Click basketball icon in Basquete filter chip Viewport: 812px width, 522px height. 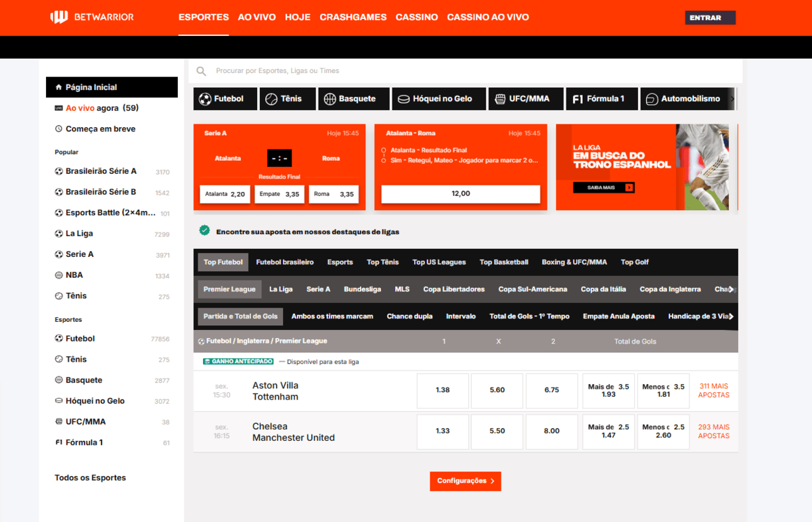[x=330, y=99]
